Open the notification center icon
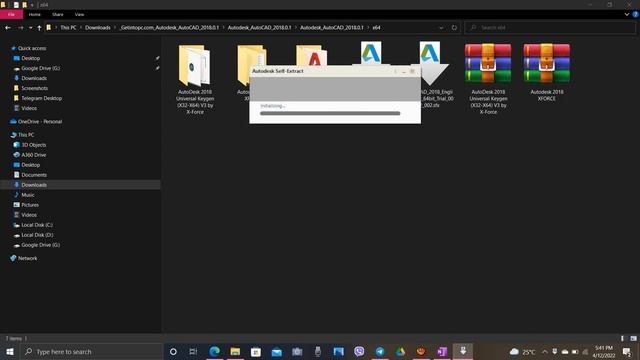The height and width of the screenshot is (360, 640). (627, 351)
